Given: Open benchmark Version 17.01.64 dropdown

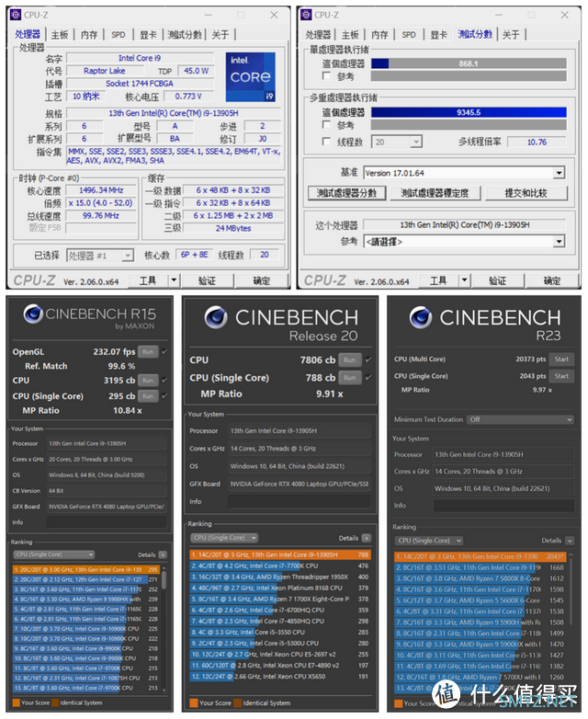Looking at the screenshot, I should pos(559,173).
